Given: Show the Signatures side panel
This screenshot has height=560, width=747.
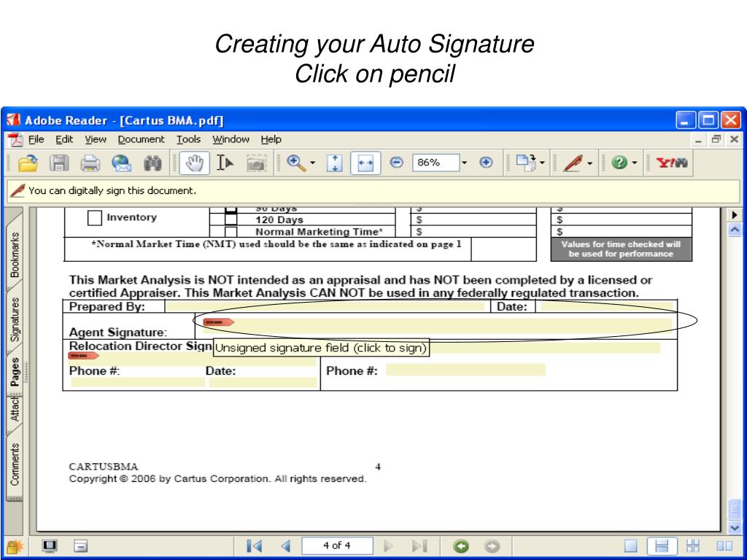Looking at the screenshot, I should pyautogui.click(x=15, y=319).
